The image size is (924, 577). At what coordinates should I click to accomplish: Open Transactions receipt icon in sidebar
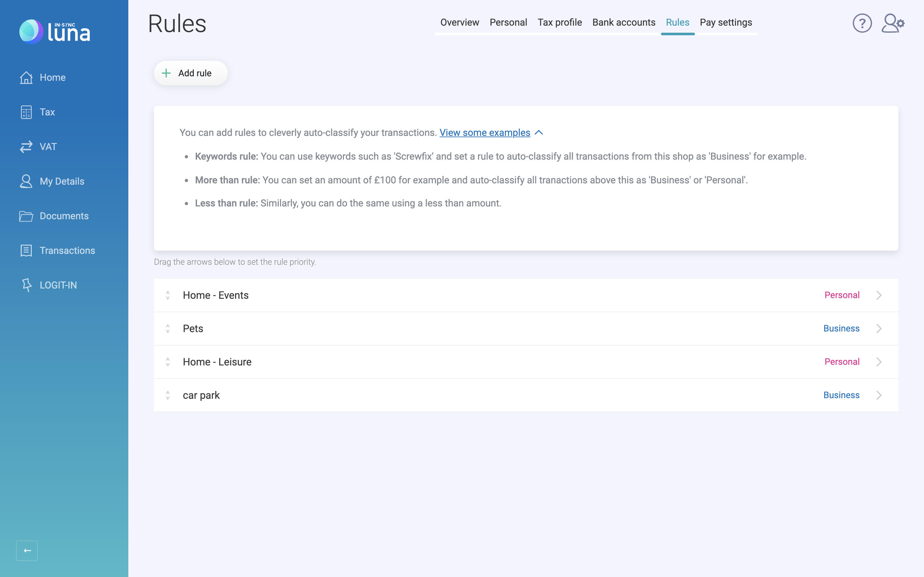(x=26, y=251)
